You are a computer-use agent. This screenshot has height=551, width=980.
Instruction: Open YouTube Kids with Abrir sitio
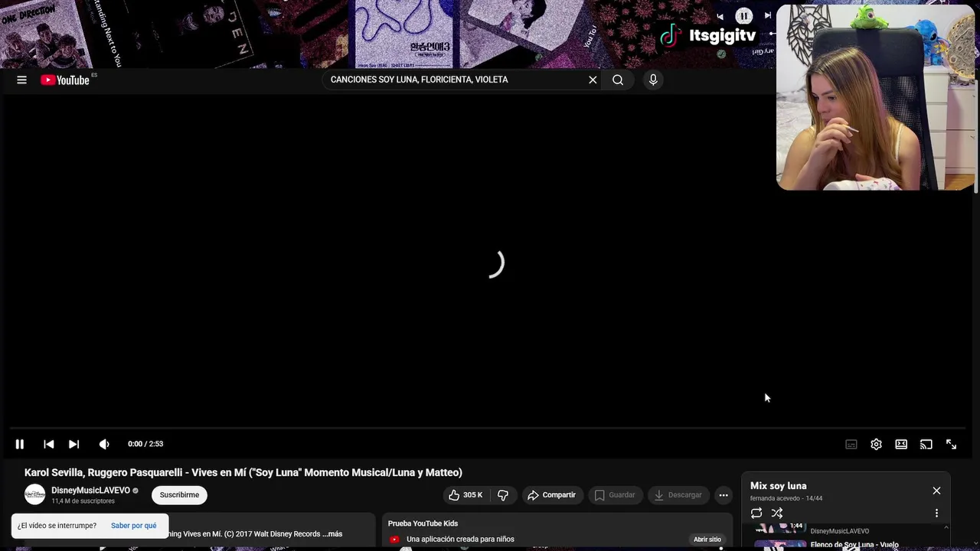pyautogui.click(x=707, y=540)
